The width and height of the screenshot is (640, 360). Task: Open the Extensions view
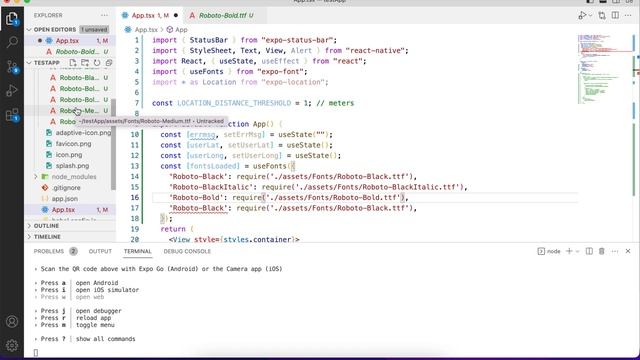12,115
